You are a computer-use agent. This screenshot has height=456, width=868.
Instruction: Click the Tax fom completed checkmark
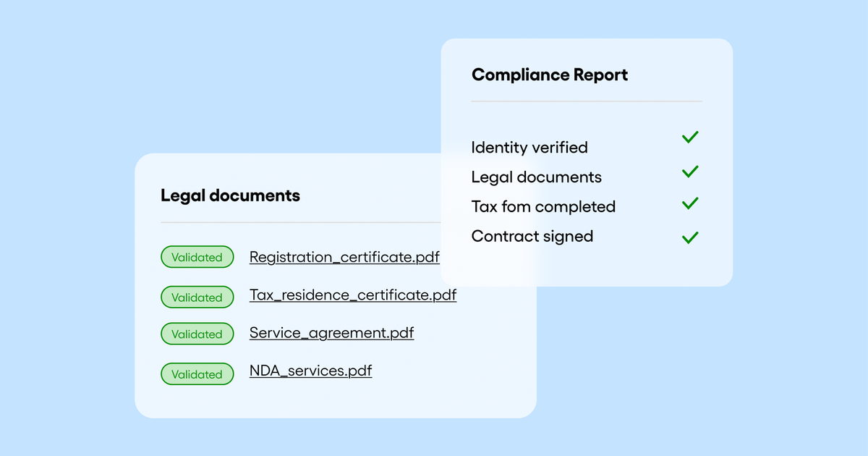point(690,203)
